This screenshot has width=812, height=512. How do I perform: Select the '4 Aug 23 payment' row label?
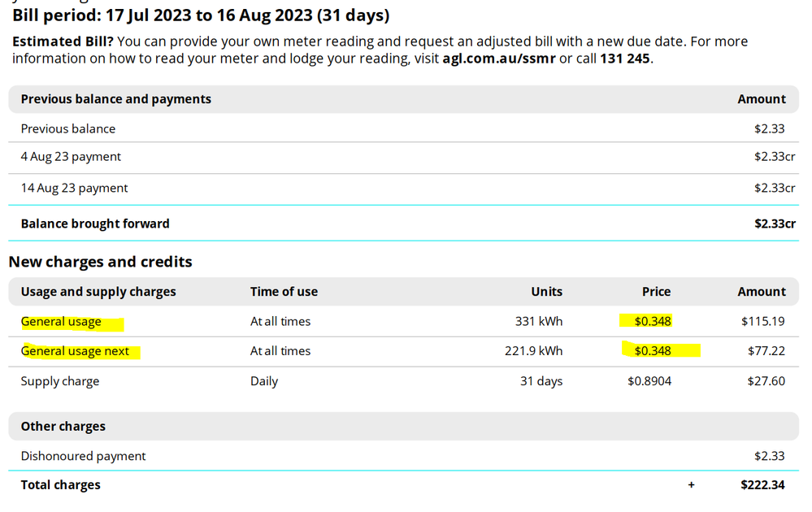click(x=71, y=157)
